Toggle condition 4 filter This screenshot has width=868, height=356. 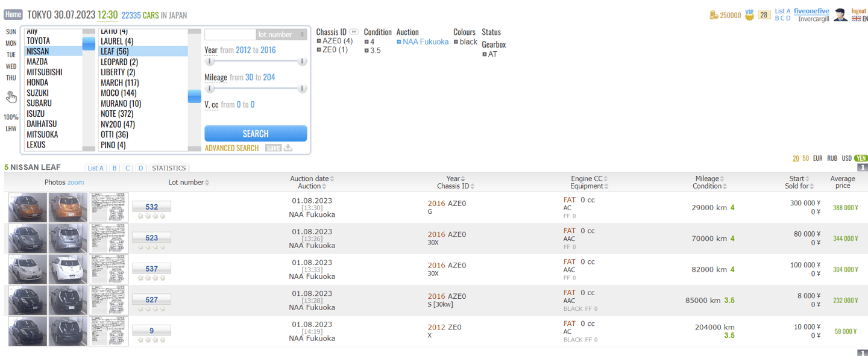tap(370, 42)
